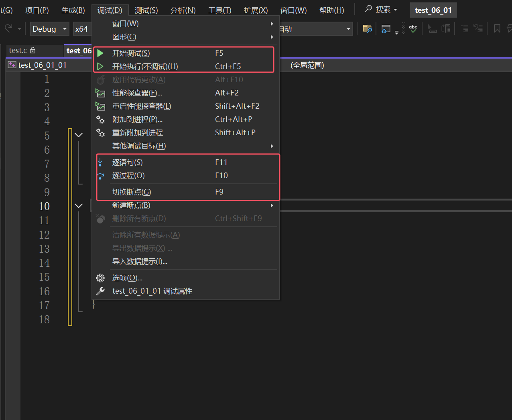Switch to the test_06 editor tab
The image size is (512, 420).
79,51
